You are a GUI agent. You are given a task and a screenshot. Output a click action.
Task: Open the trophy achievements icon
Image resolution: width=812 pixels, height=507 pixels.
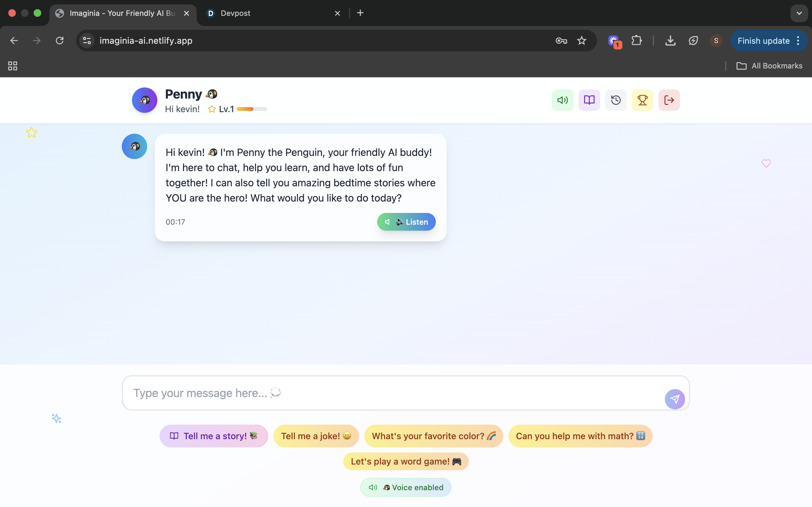tap(642, 100)
